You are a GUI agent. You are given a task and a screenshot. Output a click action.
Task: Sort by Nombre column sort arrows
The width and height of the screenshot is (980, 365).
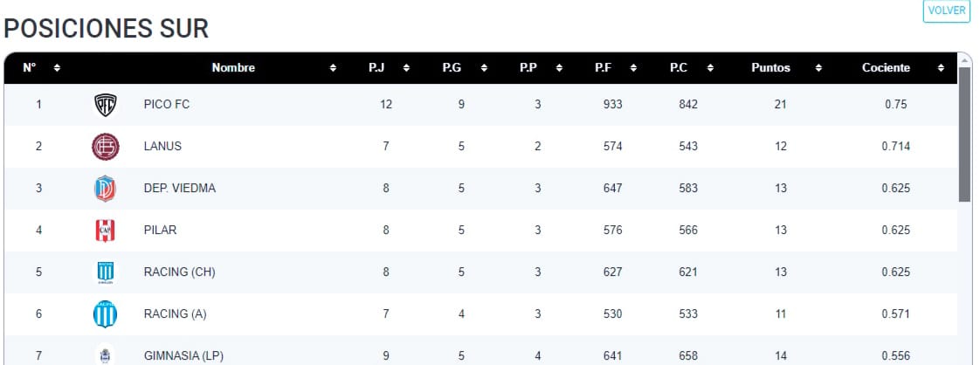333,68
